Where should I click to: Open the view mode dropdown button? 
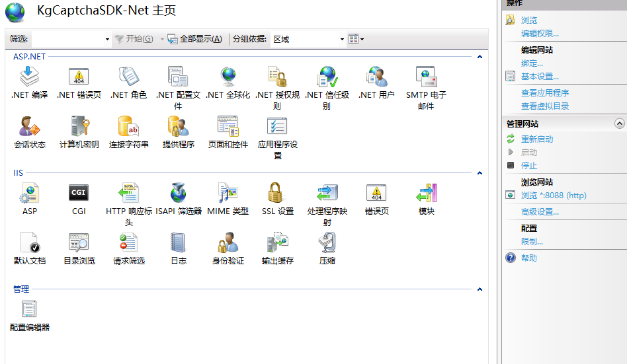click(356, 40)
